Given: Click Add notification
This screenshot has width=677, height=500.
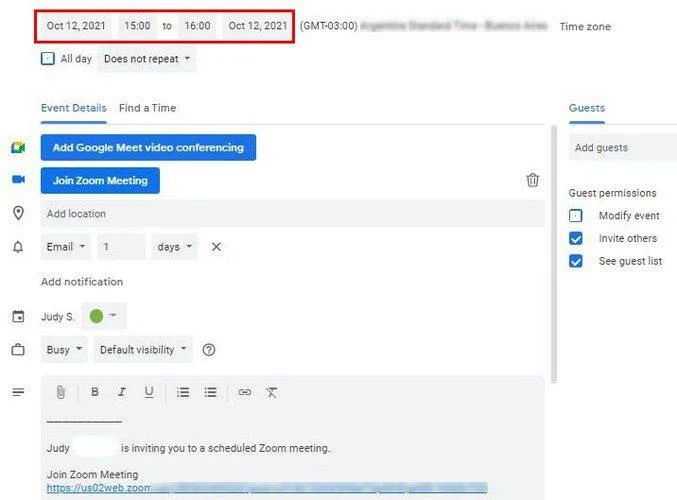Looking at the screenshot, I should click(82, 282).
